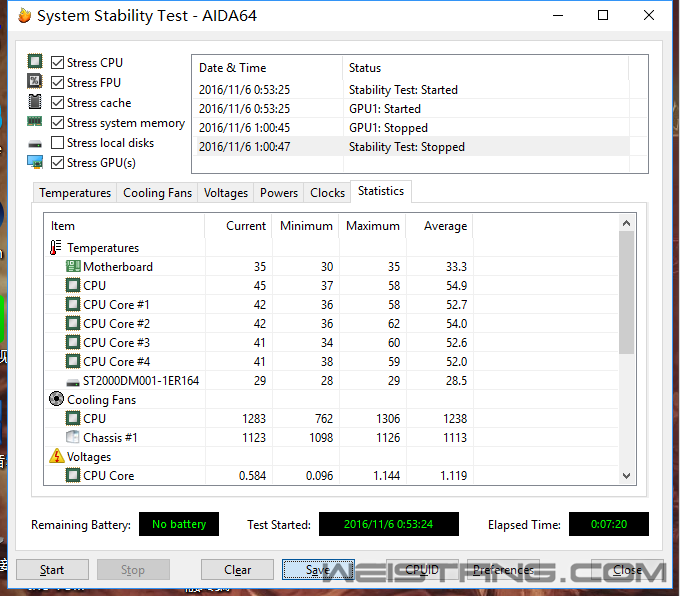
Task: Uncheck the Stress CPU checkbox
Action: tap(57, 62)
